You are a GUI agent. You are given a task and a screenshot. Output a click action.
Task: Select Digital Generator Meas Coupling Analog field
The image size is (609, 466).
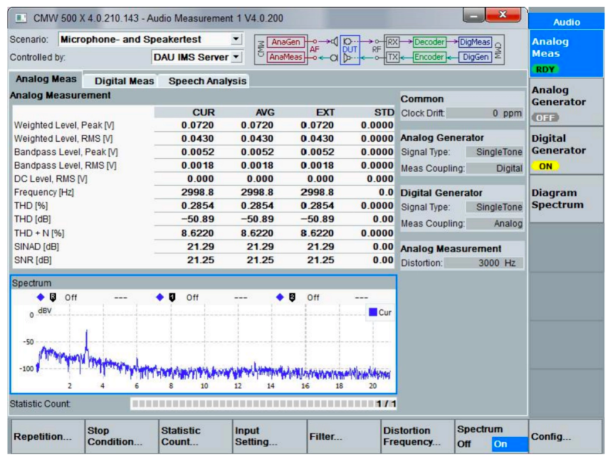(494, 223)
